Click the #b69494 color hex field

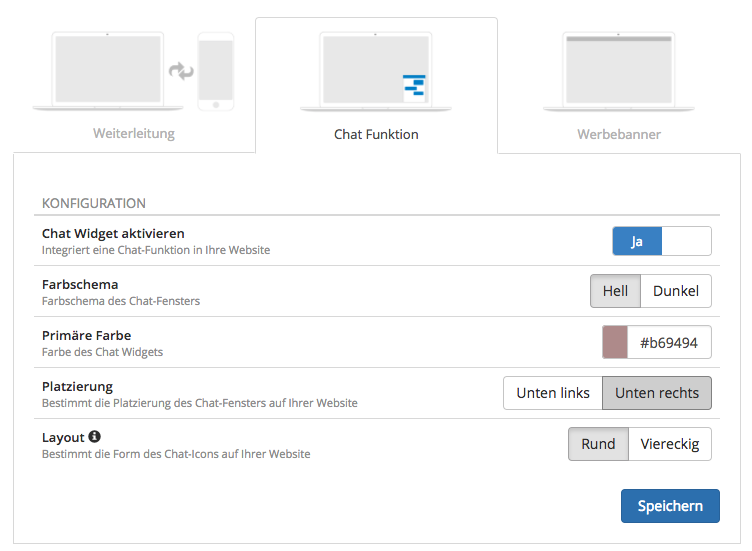click(669, 342)
